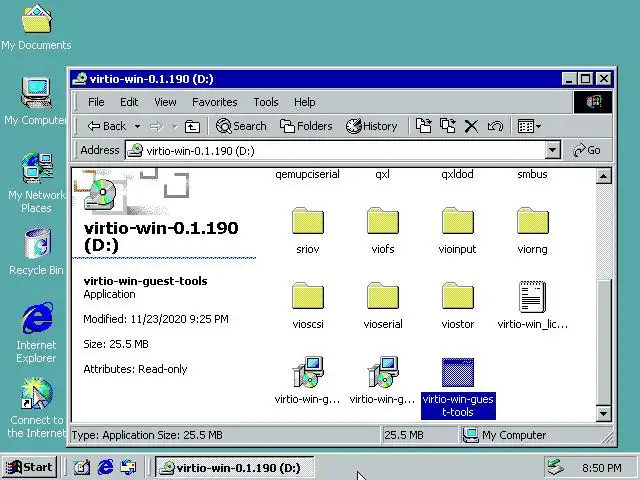Click the Undo toolbar icon

coord(495,126)
